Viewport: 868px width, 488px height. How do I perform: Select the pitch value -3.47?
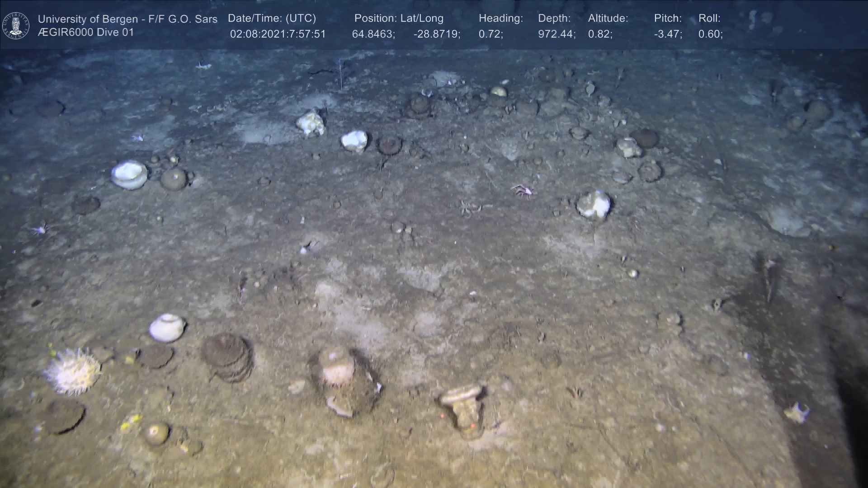pyautogui.click(x=668, y=34)
